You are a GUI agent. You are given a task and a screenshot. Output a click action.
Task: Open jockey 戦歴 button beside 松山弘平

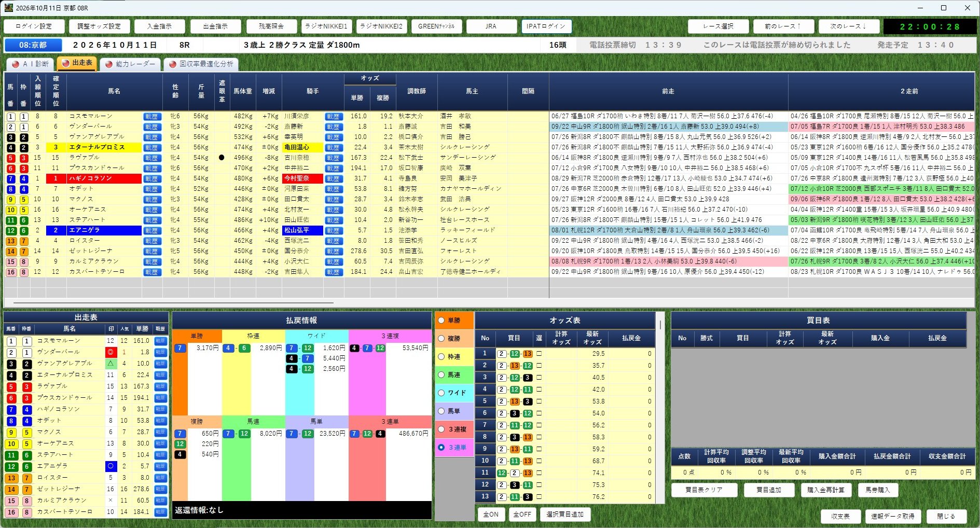pyautogui.click(x=333, y=230)
